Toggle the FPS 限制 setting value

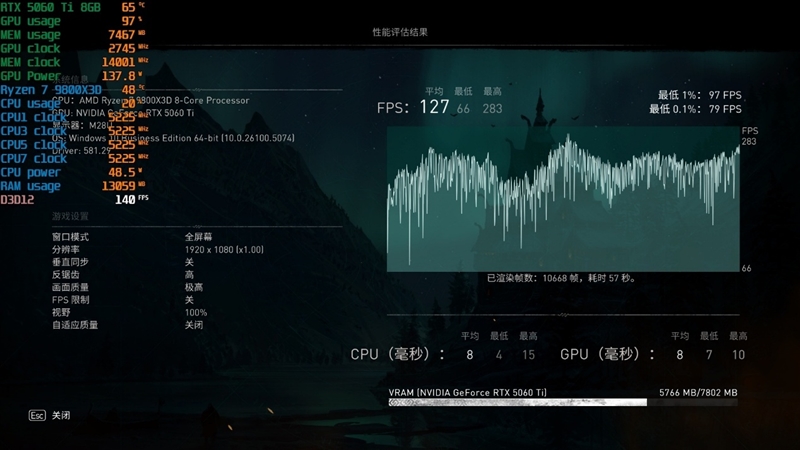point(189,300)
